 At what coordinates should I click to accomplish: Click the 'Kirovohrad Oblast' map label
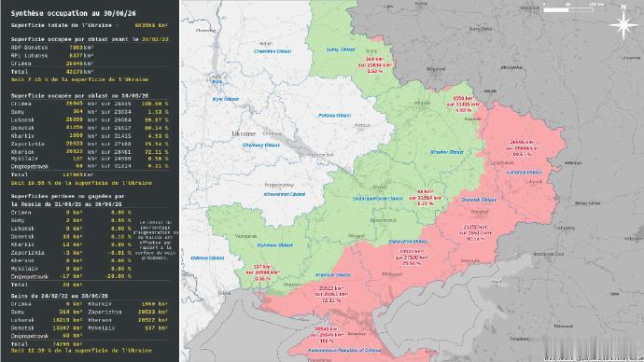point(285,194)
